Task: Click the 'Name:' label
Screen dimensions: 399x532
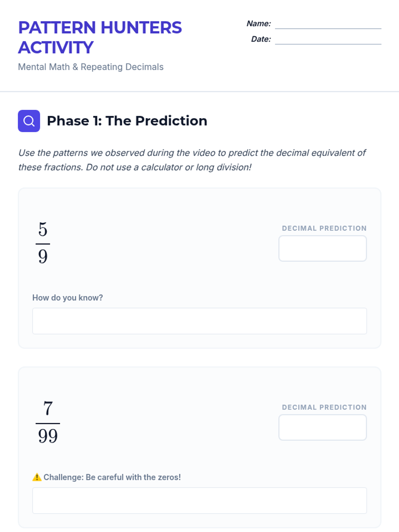Action: pyautogui.click(x=259, y=24)
